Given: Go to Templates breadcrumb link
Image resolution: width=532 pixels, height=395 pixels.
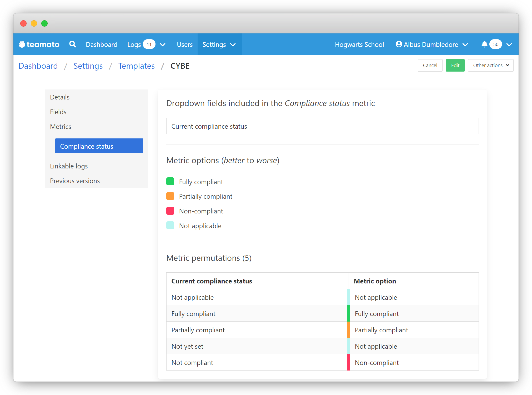Looking at the screenshot, I should tap(137, 66).
